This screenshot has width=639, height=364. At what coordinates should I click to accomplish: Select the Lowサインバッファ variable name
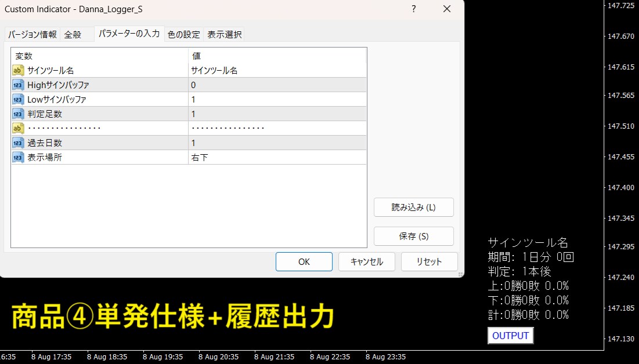pos(57,99)
